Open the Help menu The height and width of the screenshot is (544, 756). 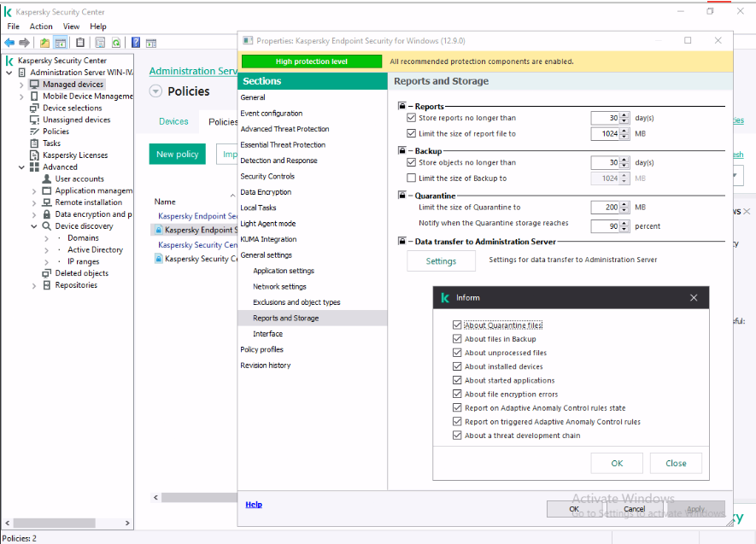[x=98, y=26]
